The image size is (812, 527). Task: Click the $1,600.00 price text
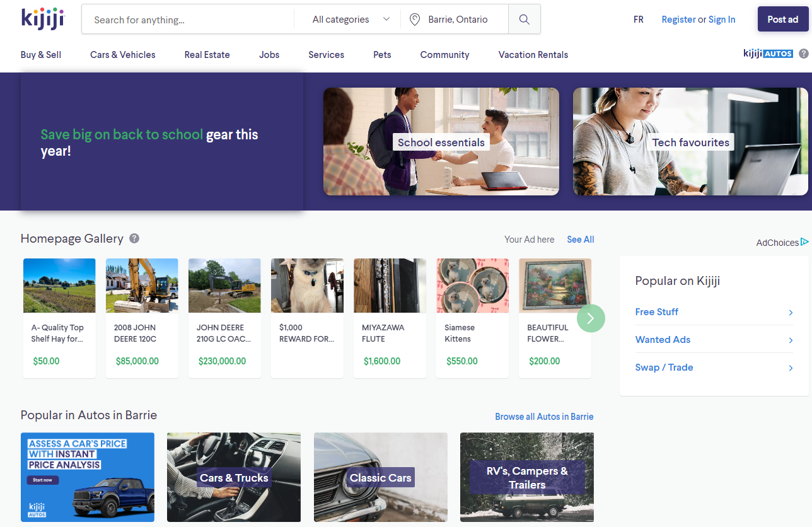click(x=382, y=361)
